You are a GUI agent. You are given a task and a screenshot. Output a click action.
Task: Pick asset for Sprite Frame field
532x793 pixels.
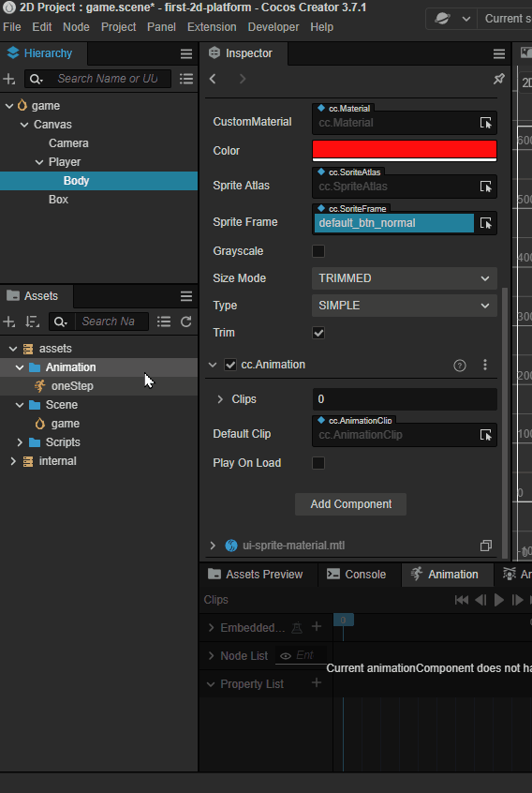click(x=485, y=223)
